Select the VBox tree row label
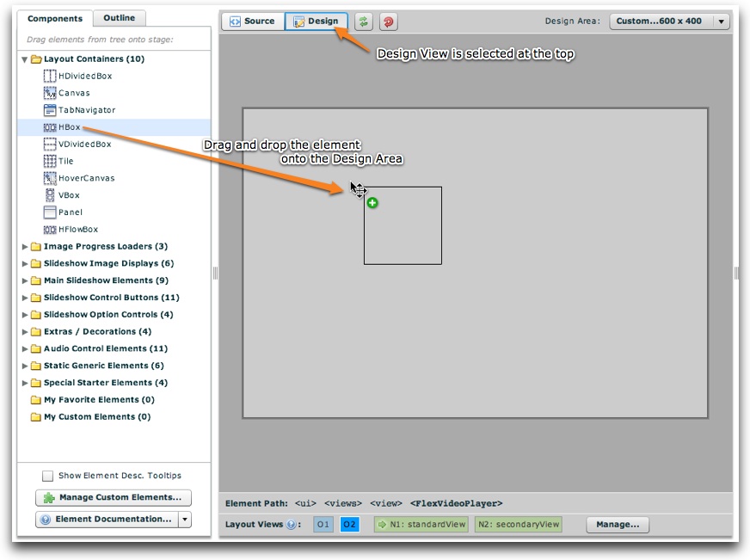This screenshot has height=560, width=750. 69,195
